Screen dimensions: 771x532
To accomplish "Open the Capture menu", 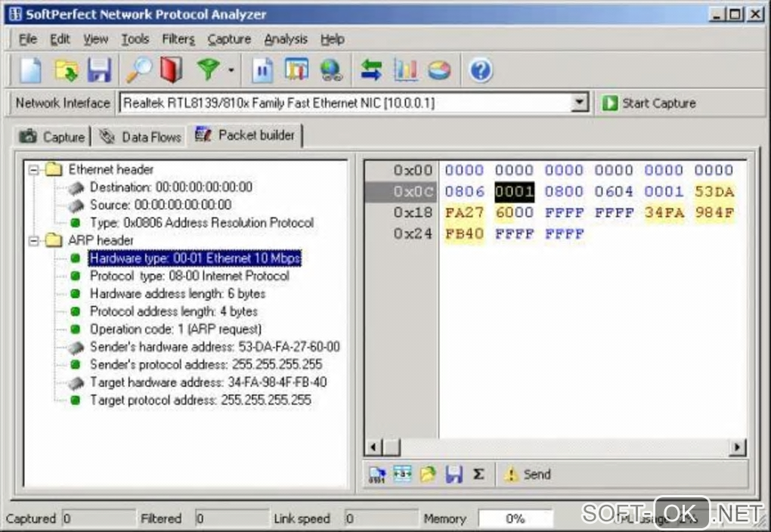I will pyautogui.click(x=229, y=39).
